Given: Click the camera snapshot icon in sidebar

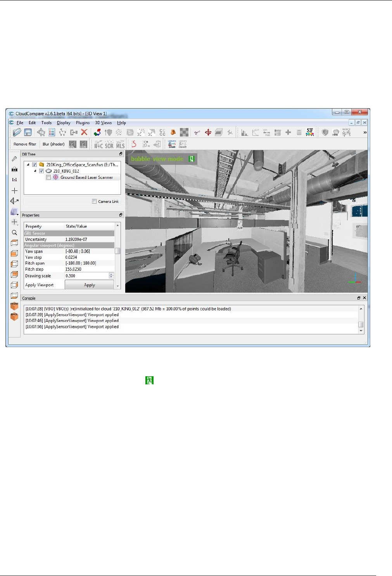Looking at the screenshot, I should 14,169.
